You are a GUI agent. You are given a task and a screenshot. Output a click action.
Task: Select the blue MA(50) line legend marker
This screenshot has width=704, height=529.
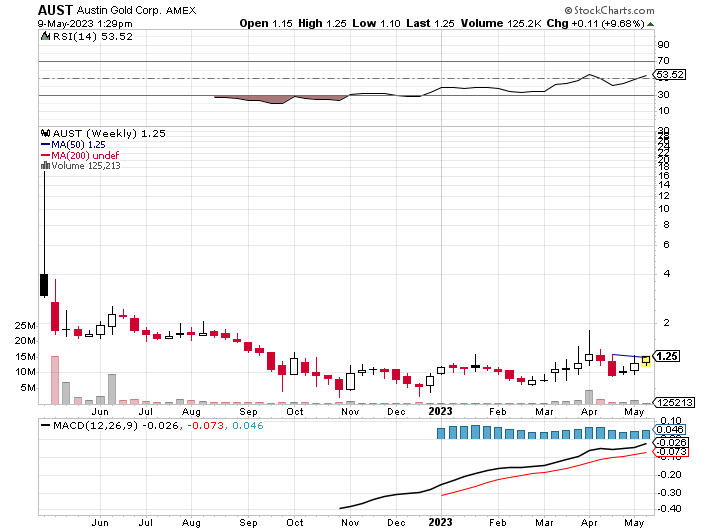pyautogui.click(x=45, y=145)
